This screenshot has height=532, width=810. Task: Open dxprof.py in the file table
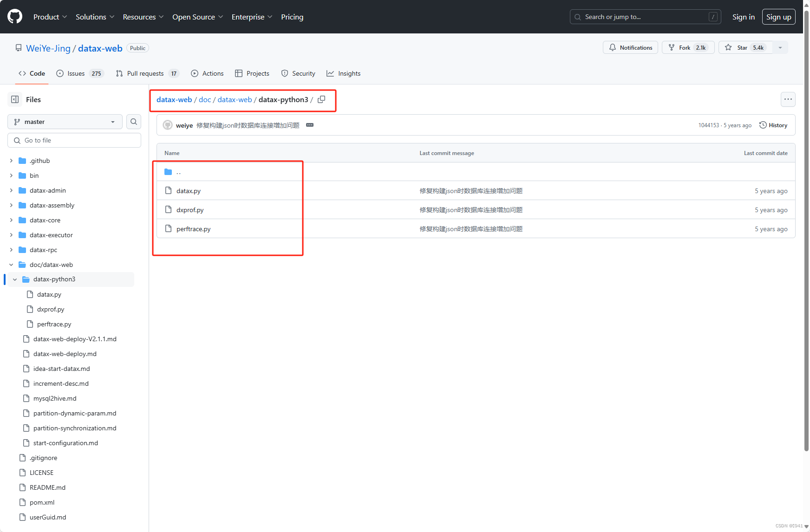pos(190,210)
